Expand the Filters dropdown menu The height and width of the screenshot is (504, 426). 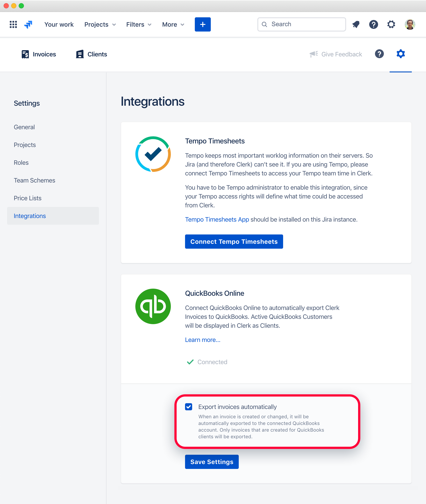pyautogui.click(x=139, y=24)
